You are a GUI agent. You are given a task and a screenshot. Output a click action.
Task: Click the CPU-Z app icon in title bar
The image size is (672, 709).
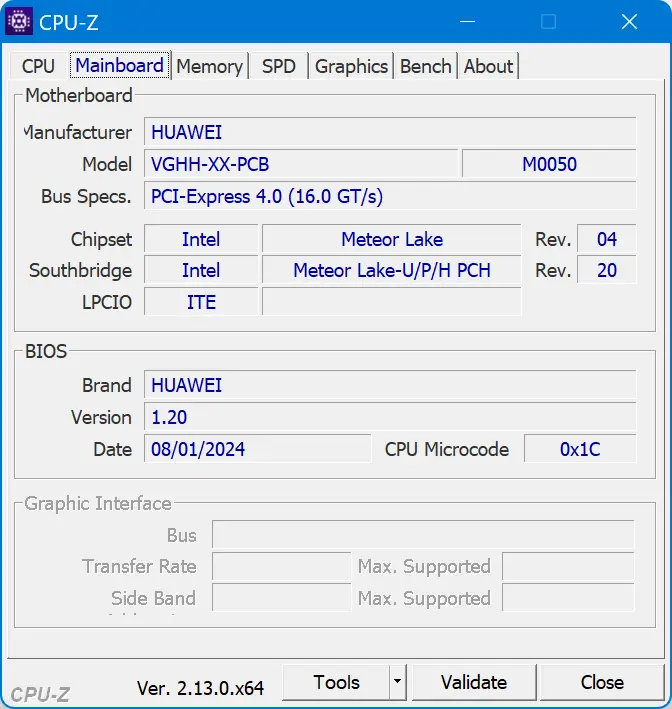click(19, 21)
